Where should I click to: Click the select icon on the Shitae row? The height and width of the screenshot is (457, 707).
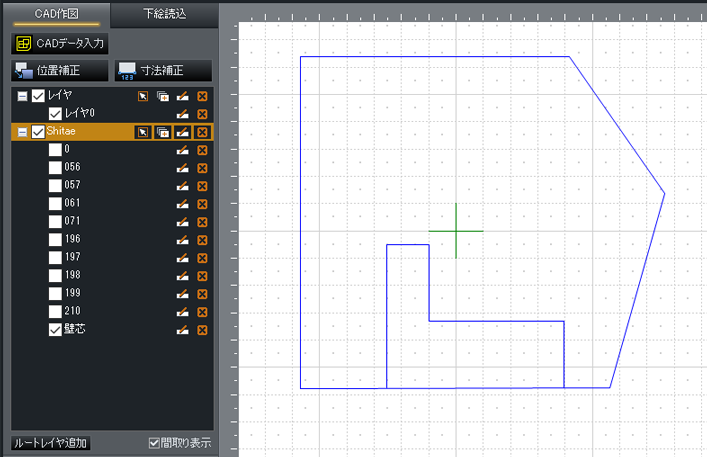coord(143,132)
